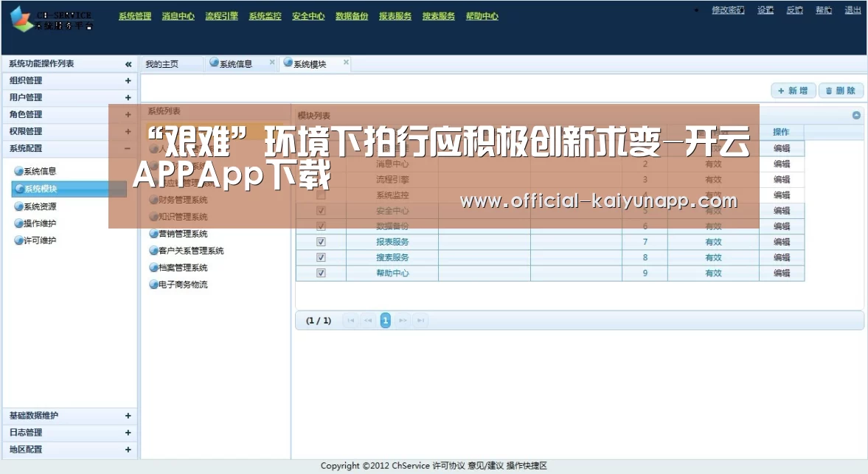Viewport: 868px width, 474px height.
Task: Select 财务管理系统 in the system list
Action: click(178, 200)
